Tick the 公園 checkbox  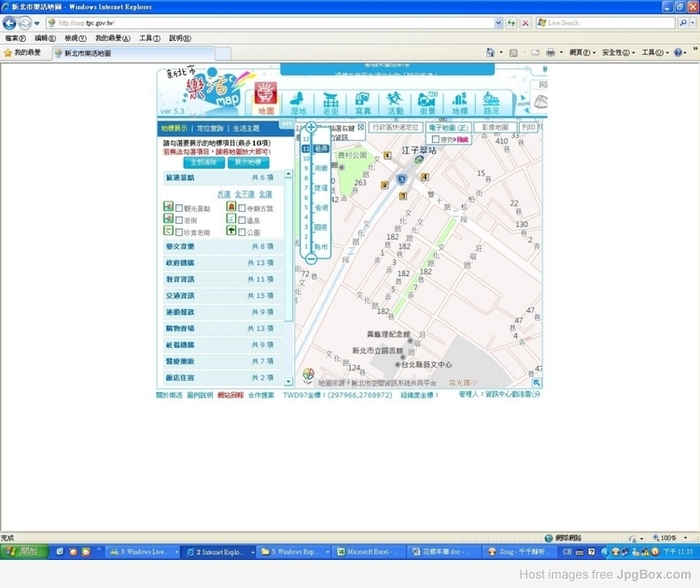coord(243,231)
